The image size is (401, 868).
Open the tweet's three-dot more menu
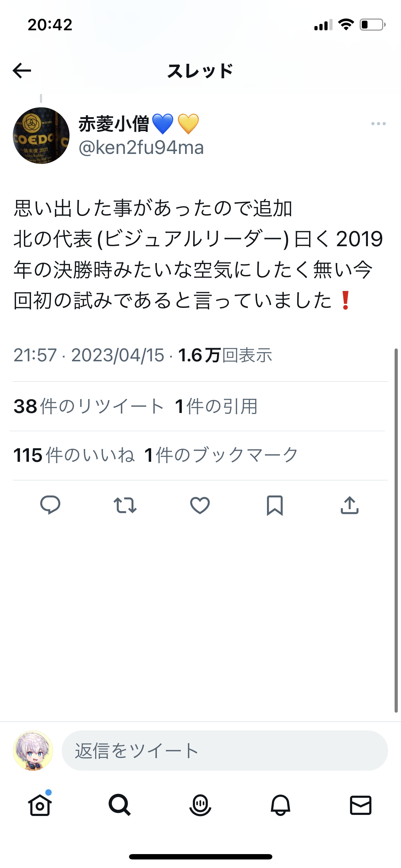[378, 124]
